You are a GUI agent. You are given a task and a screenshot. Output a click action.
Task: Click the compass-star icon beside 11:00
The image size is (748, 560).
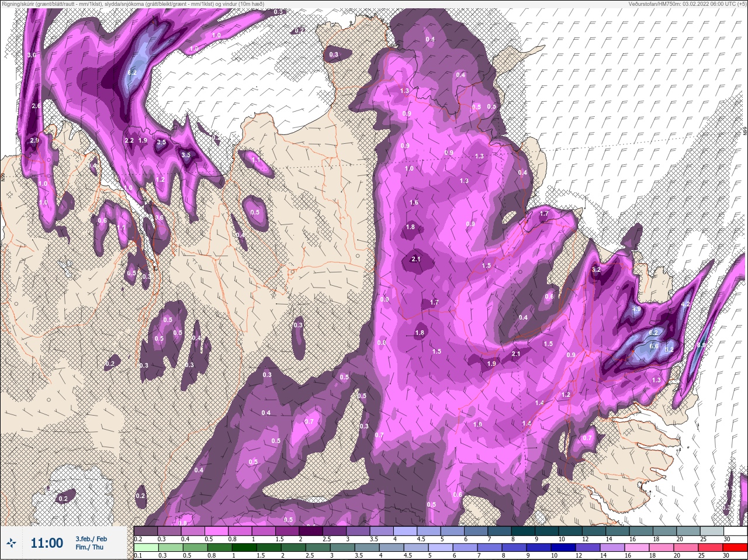click(x=11, y=544)
